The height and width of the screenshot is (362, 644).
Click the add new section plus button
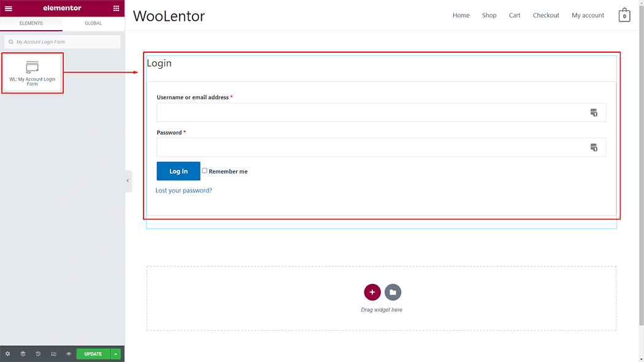372,292
